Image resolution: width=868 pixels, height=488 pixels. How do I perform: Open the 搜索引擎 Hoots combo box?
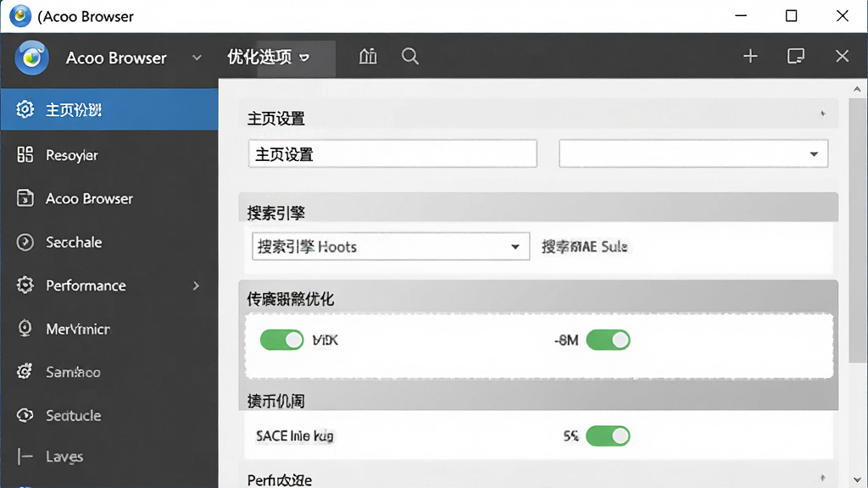pyautogui.click(x=390, y=247)
